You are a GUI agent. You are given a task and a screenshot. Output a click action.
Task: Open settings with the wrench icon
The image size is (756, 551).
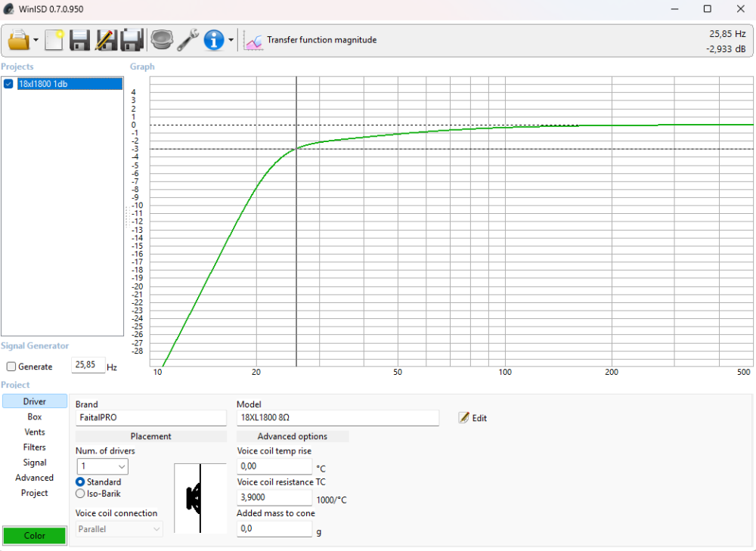(187, 40)
